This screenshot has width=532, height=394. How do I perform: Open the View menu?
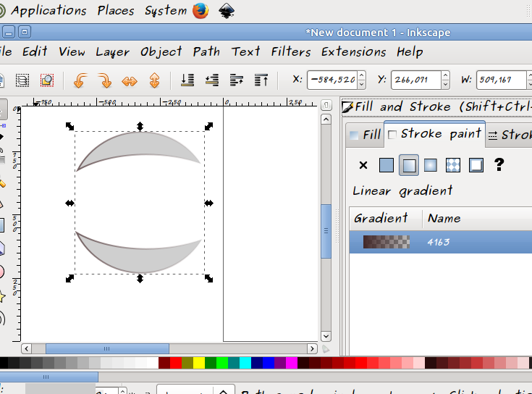[x=72, y=51]
